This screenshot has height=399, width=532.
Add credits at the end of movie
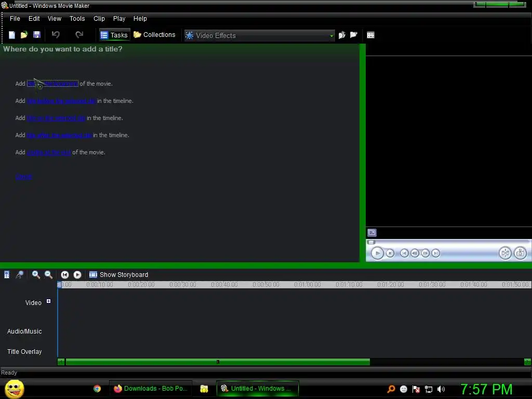coord(49,152)
